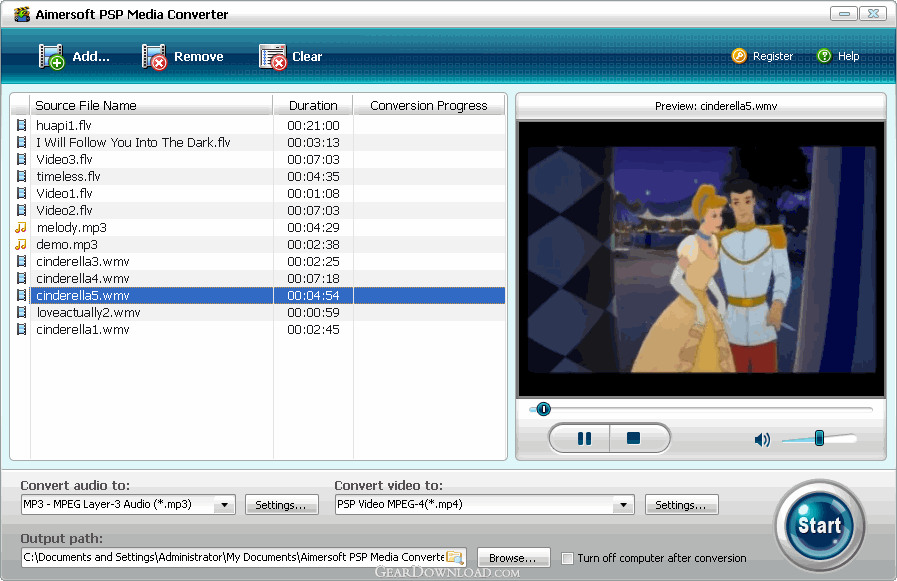Select the huapi1.flv file
Viewport: 897px width, 581px height.
(x=257, y=125)
